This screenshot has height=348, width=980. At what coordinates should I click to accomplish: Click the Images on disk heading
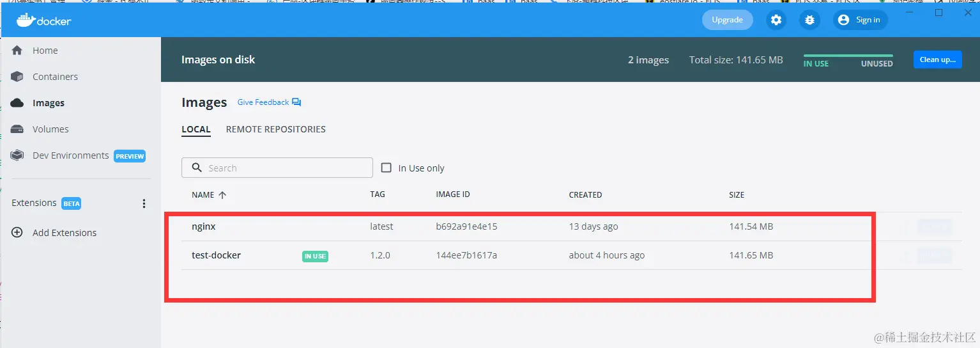click(x=218, y=59)
